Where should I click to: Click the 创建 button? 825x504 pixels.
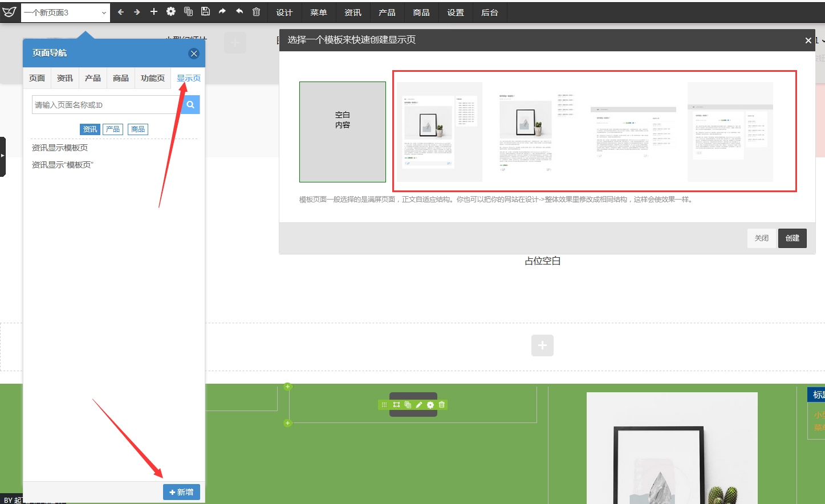pyautogui.click(x=793, y=238)
